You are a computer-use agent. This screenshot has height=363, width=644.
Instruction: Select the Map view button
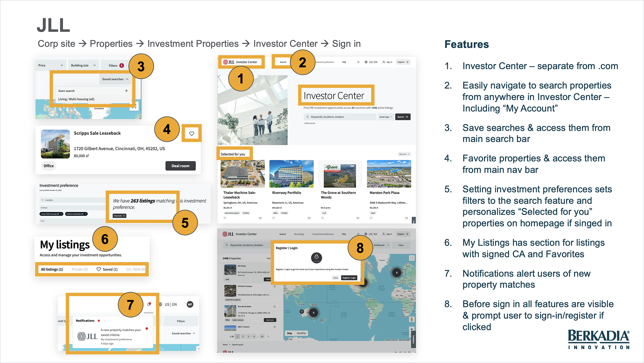[289, 333]
